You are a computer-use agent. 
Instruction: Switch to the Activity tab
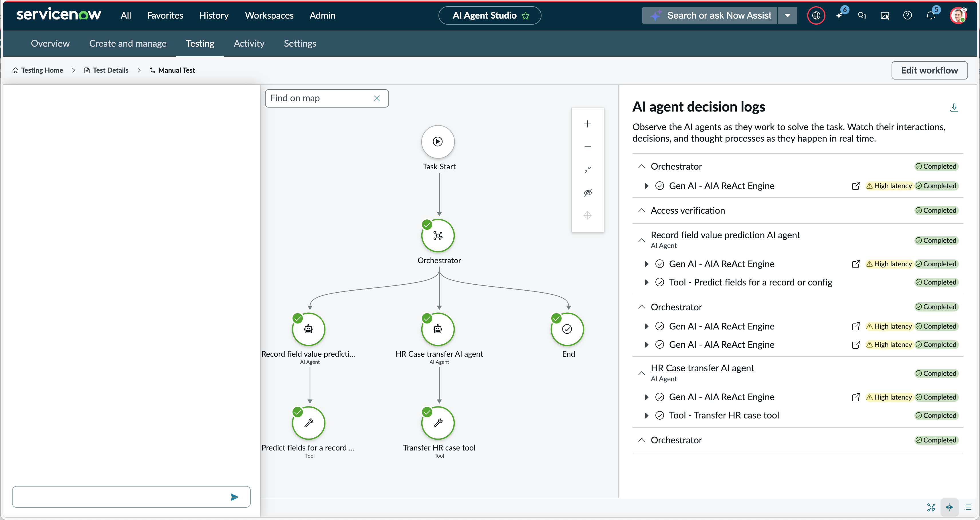(249, 44)
